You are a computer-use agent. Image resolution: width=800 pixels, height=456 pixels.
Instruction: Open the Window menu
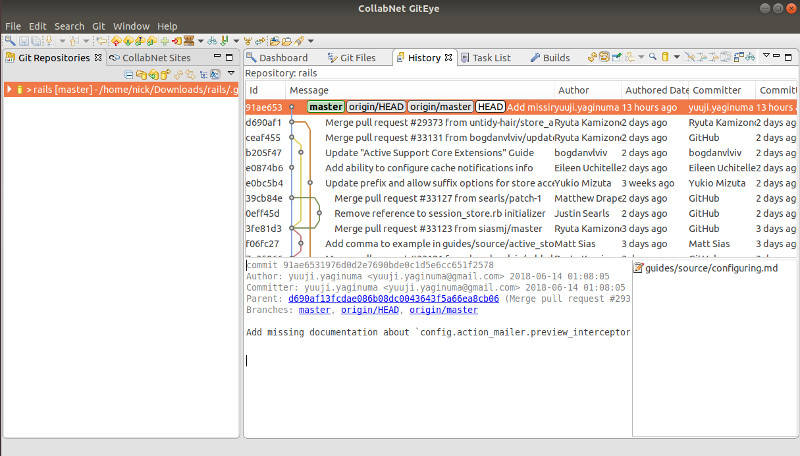131,26
